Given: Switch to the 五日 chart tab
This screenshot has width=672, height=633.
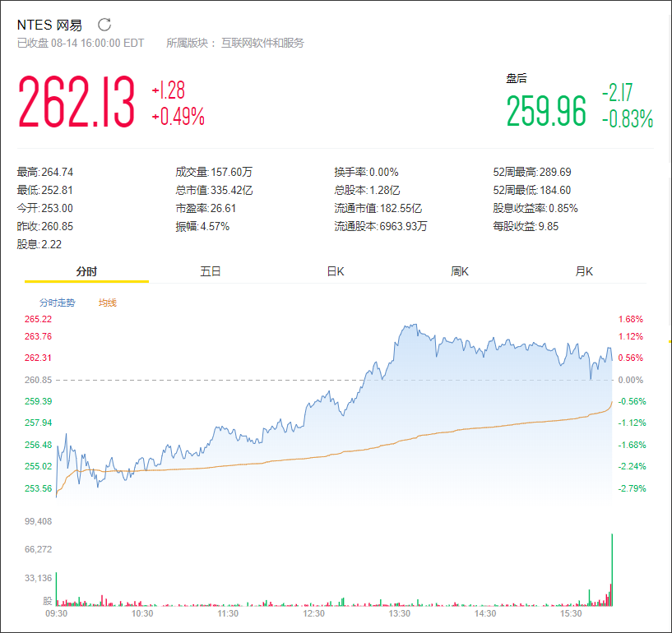Looking at the screenshot, I should coord(211,270).
